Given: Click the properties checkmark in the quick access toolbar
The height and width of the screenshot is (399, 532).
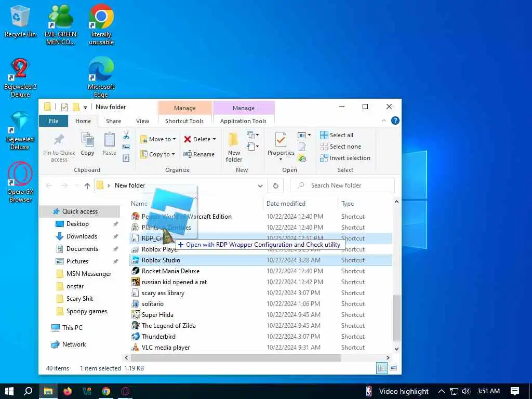Looking at the screenshot, I should (64, 107).
